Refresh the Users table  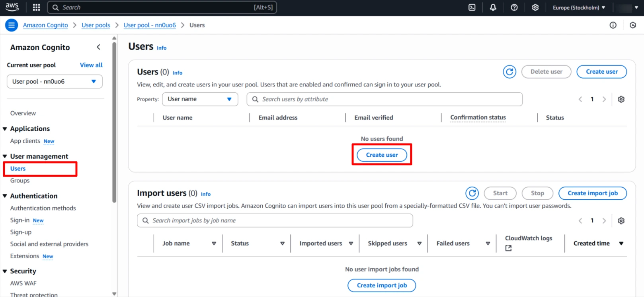(509, 72)
